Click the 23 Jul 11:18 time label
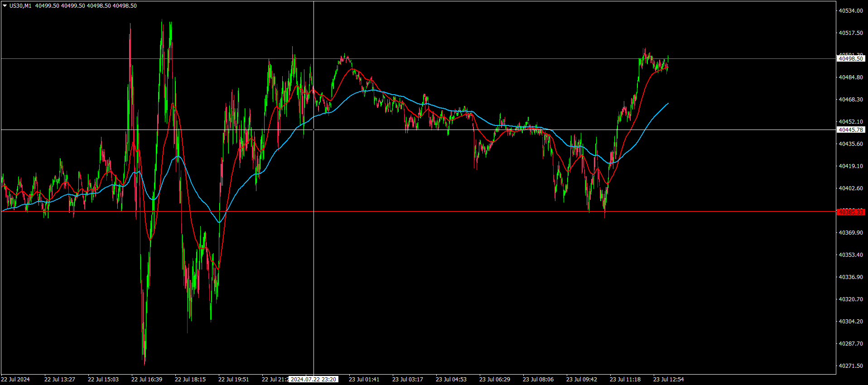The height and width of the screenshot is (385, 868). [625, 380]
